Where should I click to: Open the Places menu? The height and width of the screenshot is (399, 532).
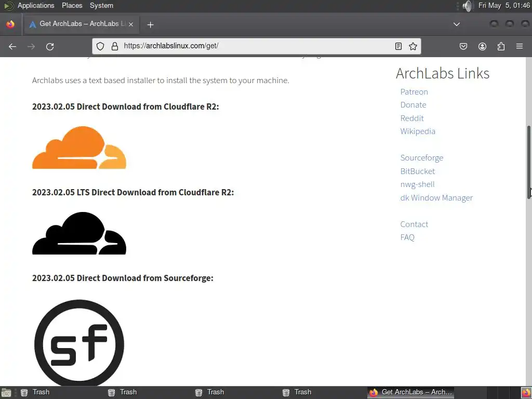pos(72,5)
